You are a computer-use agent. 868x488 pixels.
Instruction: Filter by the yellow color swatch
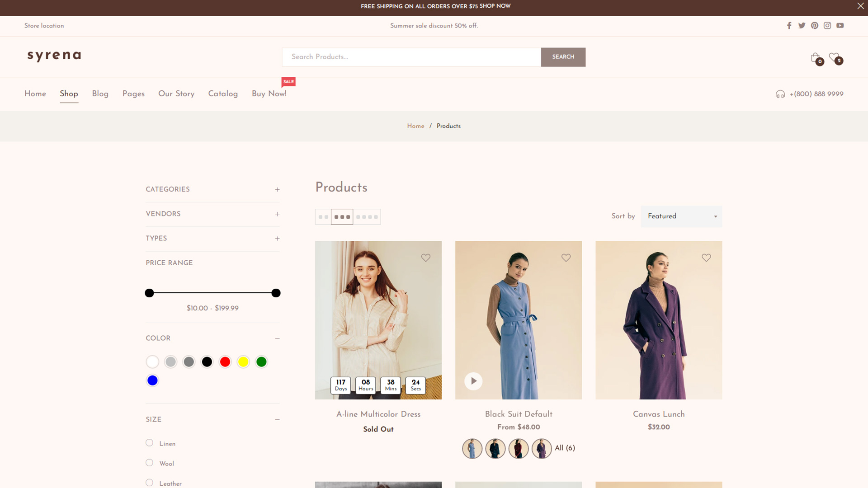click(243, 362)
